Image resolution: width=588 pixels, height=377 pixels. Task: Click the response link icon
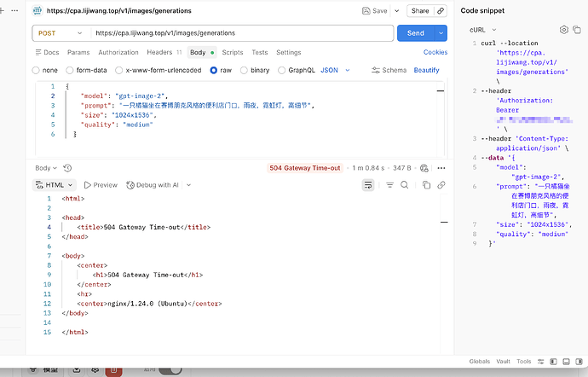click(441, 185)
